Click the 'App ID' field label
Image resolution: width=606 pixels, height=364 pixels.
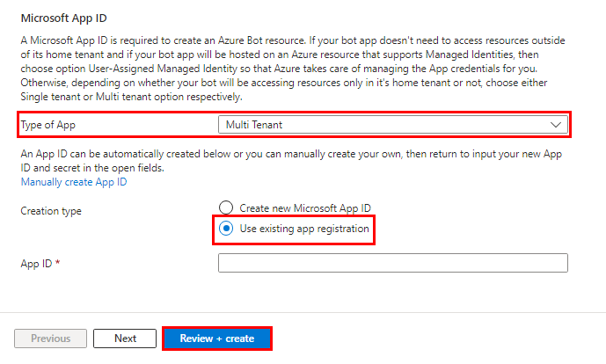click(x=35, y=263)
